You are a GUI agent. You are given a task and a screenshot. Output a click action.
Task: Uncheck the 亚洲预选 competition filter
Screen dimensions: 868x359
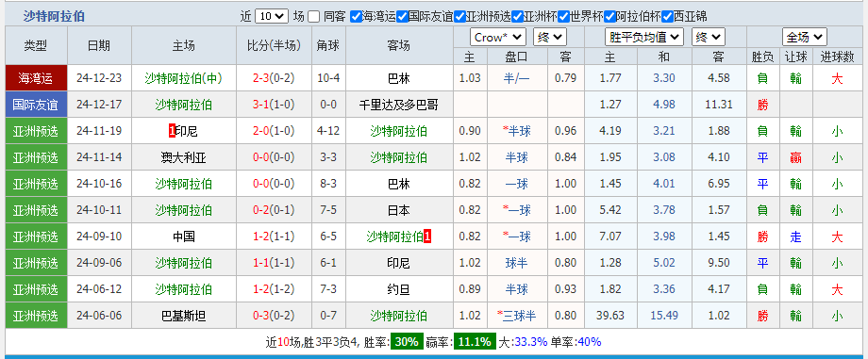[x=460, y=17]
